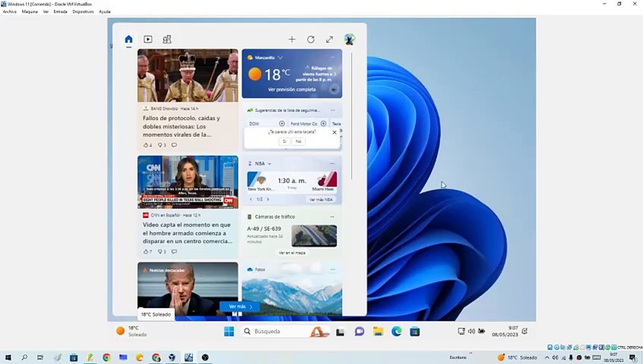Open NBA widget more options
643x364 pixels.
point(332,163)
